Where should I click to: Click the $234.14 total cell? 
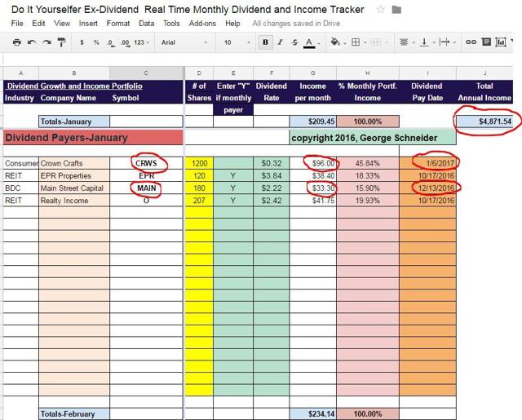313,414
